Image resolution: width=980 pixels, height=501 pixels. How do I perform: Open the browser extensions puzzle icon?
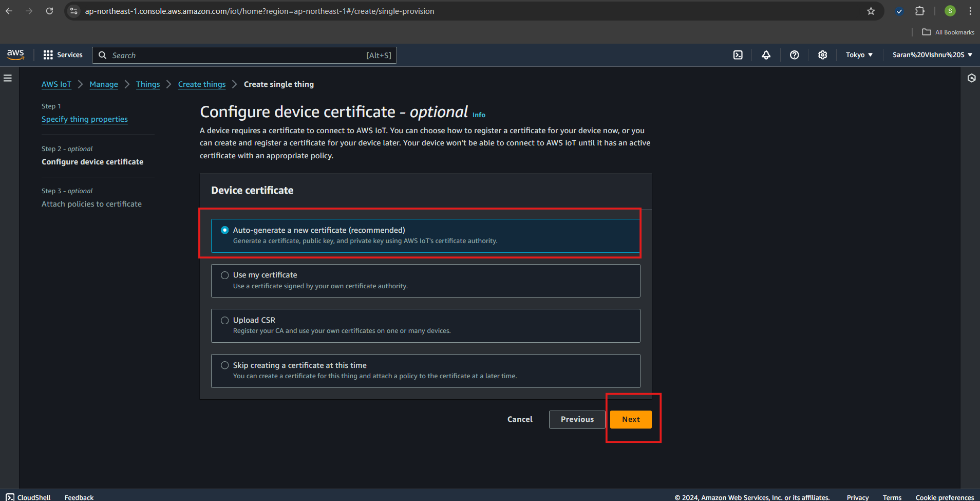pos(920,11)
